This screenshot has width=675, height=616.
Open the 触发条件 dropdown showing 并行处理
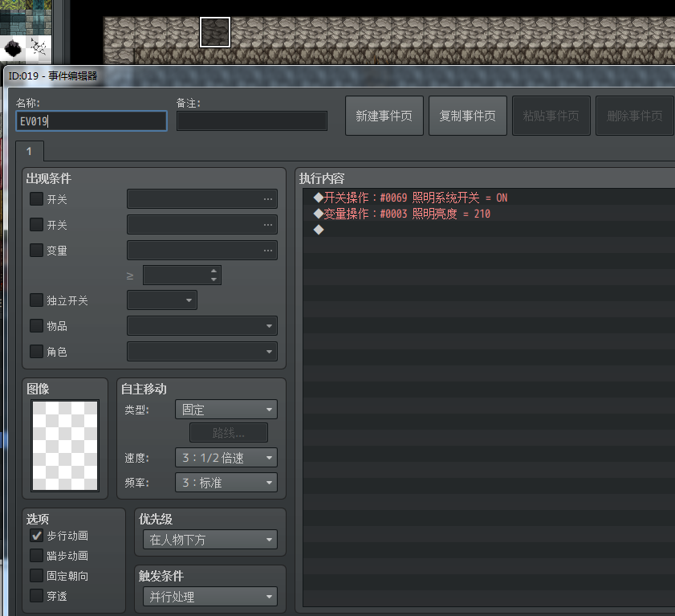tap(209, 597)
